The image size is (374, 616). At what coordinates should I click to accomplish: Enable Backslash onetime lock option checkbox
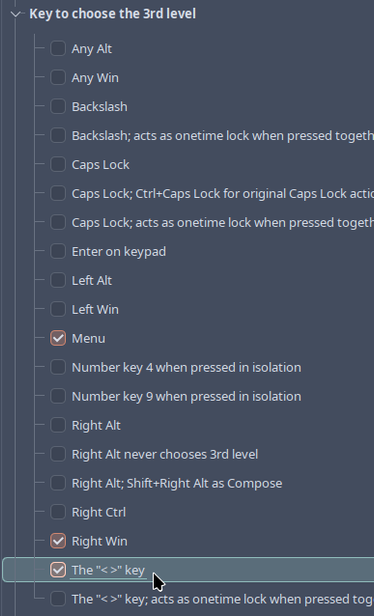pyautogui.click(x=58, y=136)
